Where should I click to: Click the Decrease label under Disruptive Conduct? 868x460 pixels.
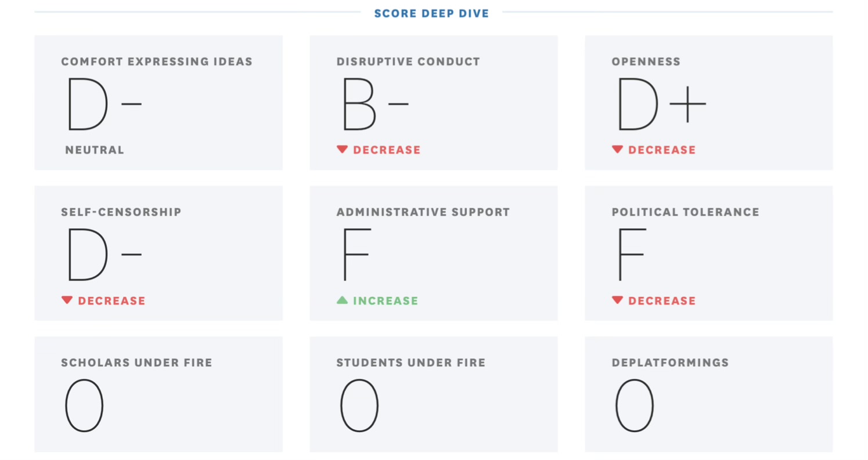click(386, 150)
